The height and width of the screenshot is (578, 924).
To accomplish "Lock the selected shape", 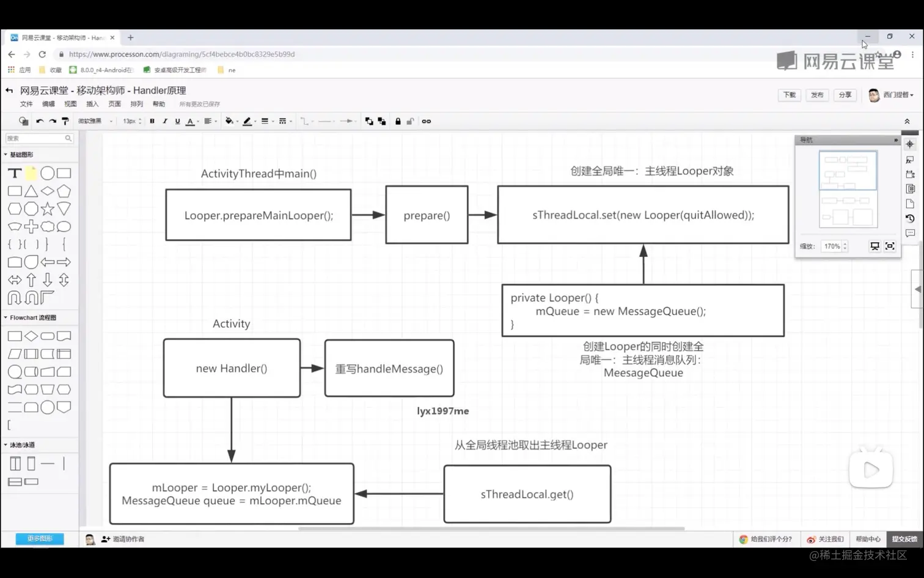I will (x=398, y=121).
